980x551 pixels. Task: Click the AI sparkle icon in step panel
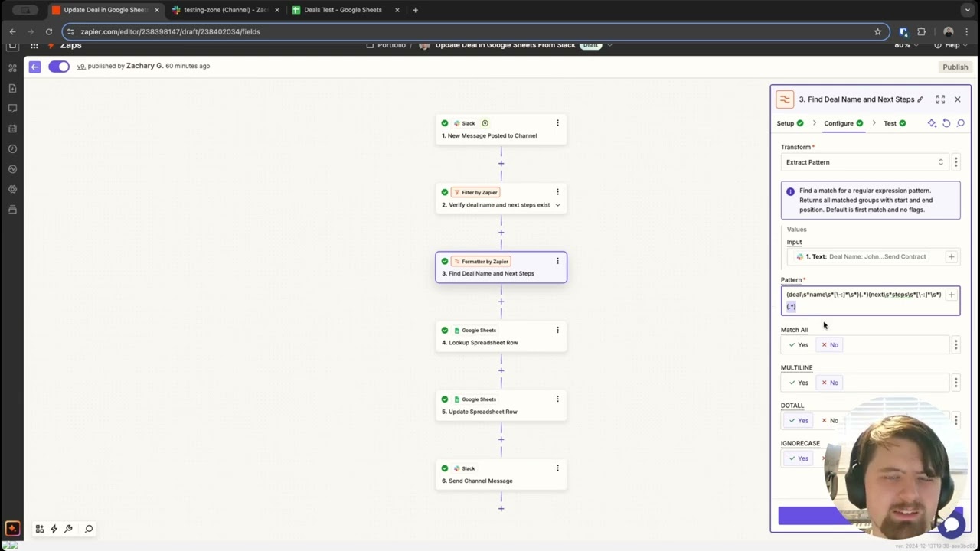[932, 123]
